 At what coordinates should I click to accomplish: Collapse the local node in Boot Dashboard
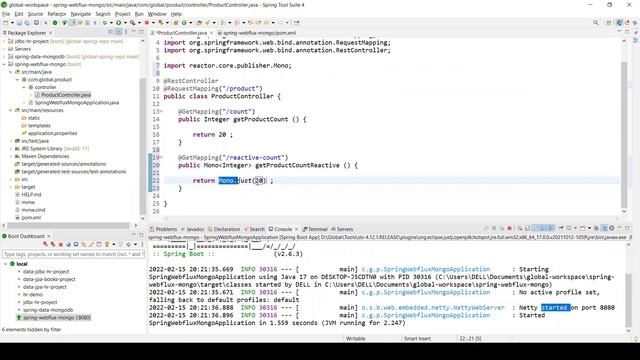pos(6,264)
